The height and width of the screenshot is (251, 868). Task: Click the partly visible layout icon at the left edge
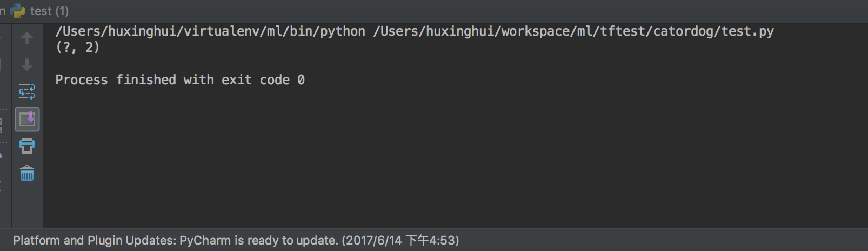pyautogui.click(x=1, y=125)
